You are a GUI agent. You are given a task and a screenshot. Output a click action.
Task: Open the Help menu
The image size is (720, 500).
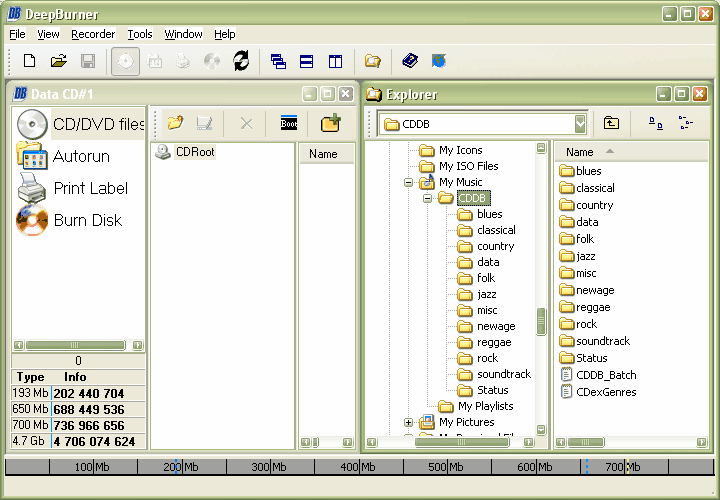[x=225, y=34]
